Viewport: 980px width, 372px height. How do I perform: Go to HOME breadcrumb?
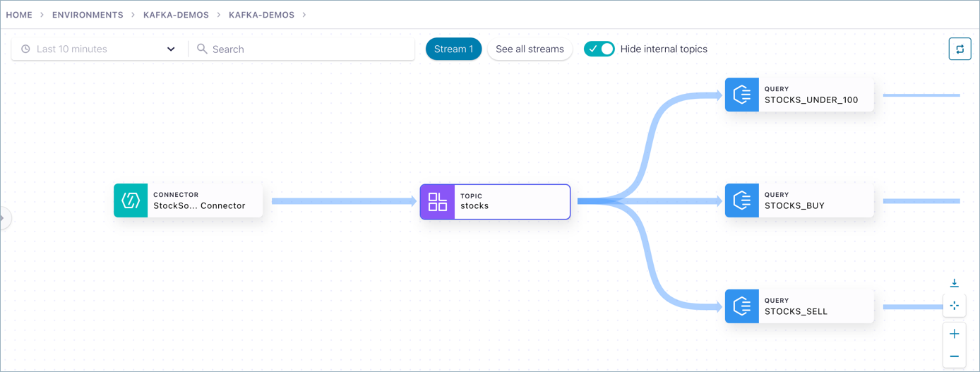click(x=19, y=15)
